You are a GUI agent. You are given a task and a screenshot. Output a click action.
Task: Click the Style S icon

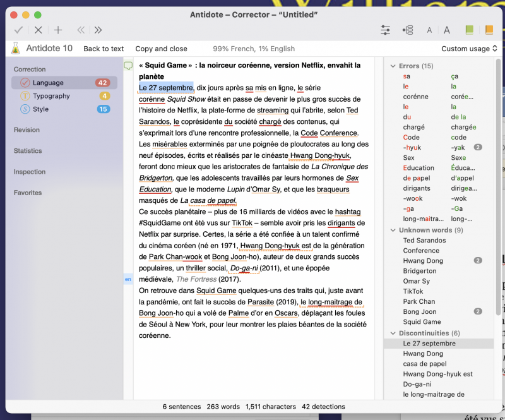pos(25,109)
